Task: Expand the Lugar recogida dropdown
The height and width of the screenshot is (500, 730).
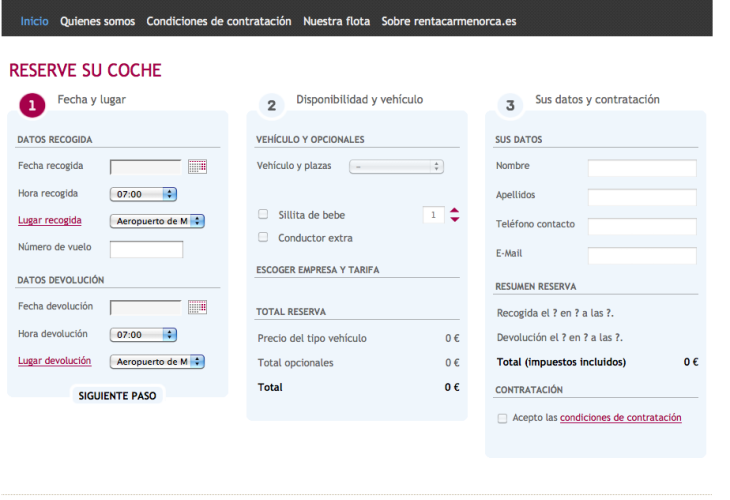Action: click(x=157, y=221)
